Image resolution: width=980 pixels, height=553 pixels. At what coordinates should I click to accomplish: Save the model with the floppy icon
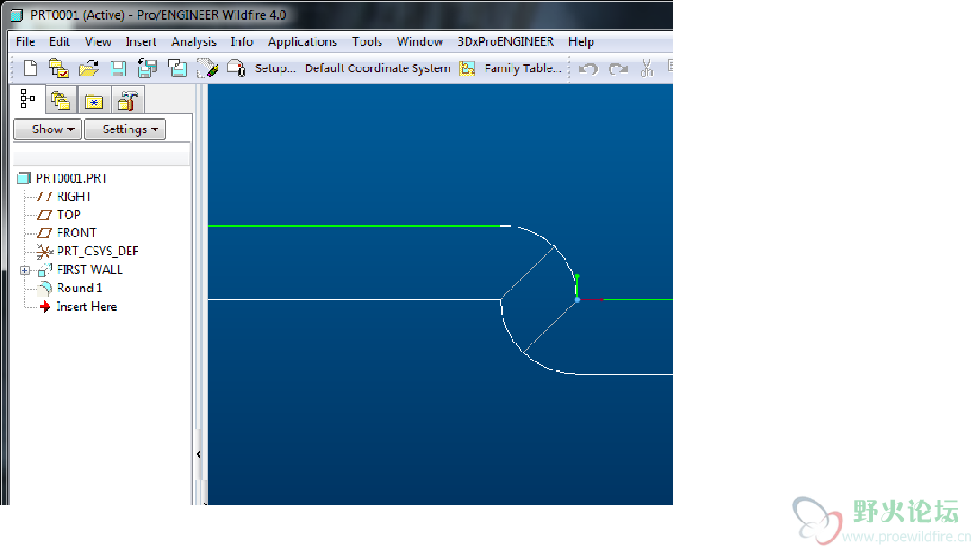pyautogui.click(x=118, y=68)
